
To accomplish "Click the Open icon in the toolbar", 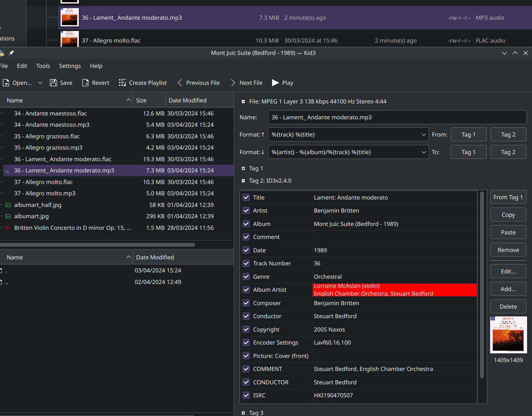I will pyautogui.click(x=6, y=83).
